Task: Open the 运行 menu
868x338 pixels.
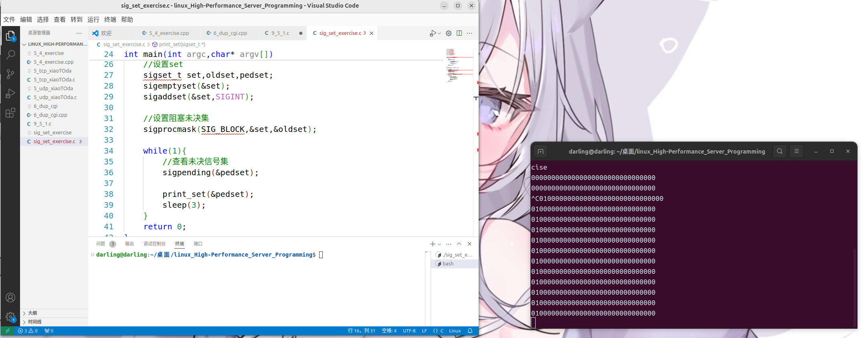Action: (x=93, y=19)
